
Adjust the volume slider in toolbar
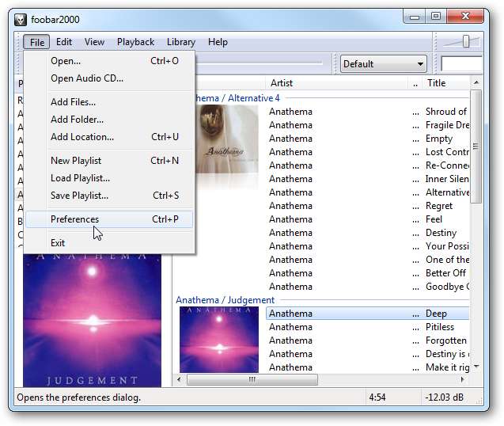coord(466,42)
